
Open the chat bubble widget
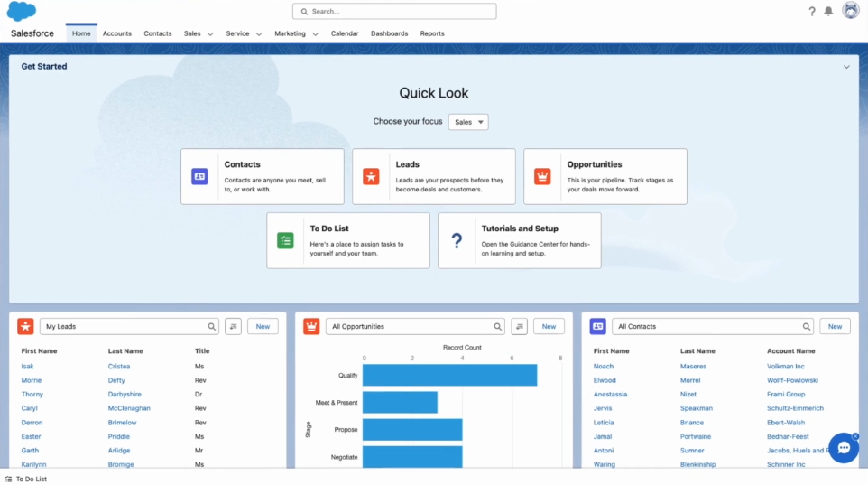(844, 447)
